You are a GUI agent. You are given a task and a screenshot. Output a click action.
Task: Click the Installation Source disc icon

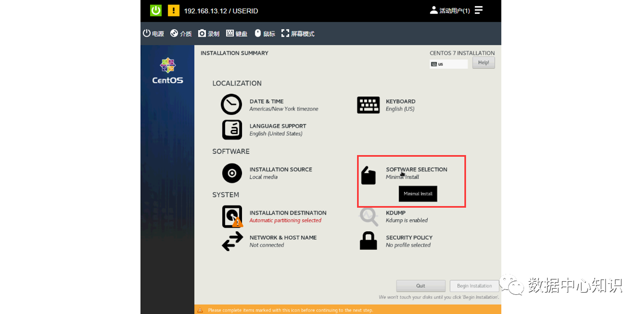pyautogui.click(x=232, y=173)
